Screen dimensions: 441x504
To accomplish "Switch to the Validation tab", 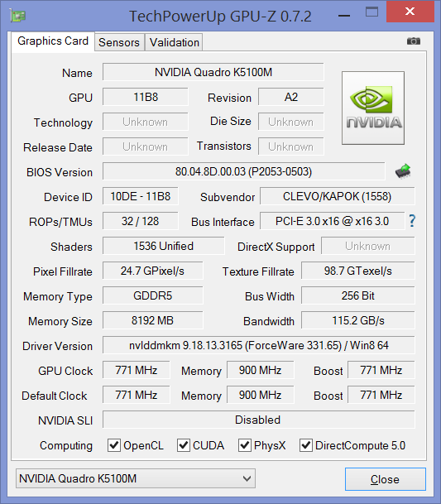I will point(175,42).
